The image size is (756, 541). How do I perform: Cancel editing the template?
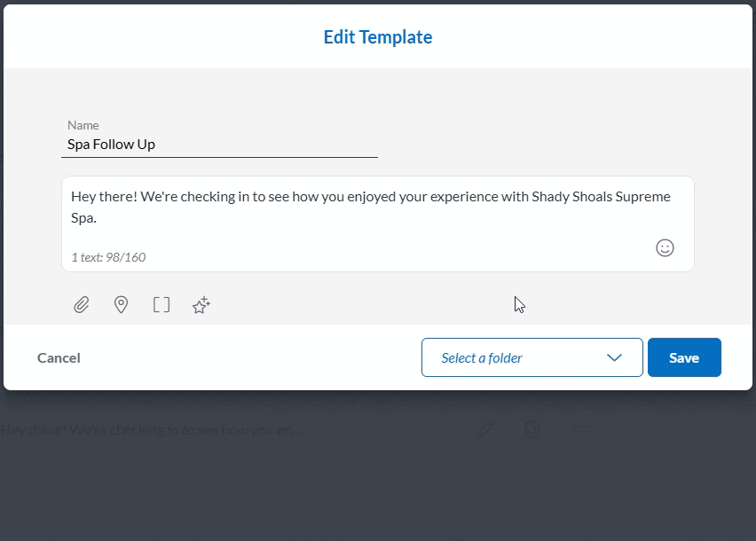[x=58, y=357]
